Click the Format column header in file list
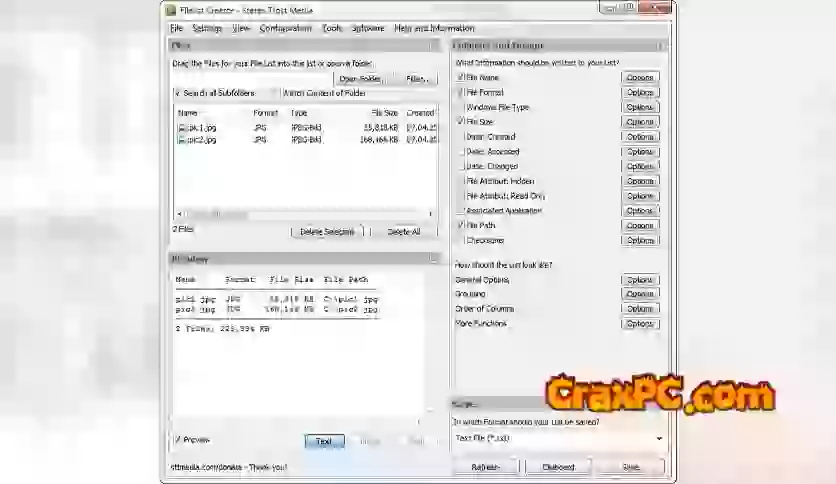 point(269,113)
